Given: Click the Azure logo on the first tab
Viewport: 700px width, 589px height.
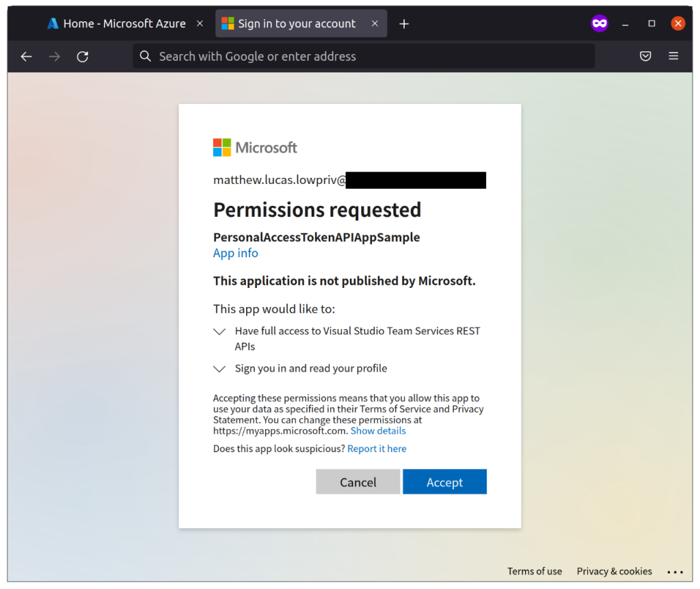Looking at the screenshot, I should (53, 23).
